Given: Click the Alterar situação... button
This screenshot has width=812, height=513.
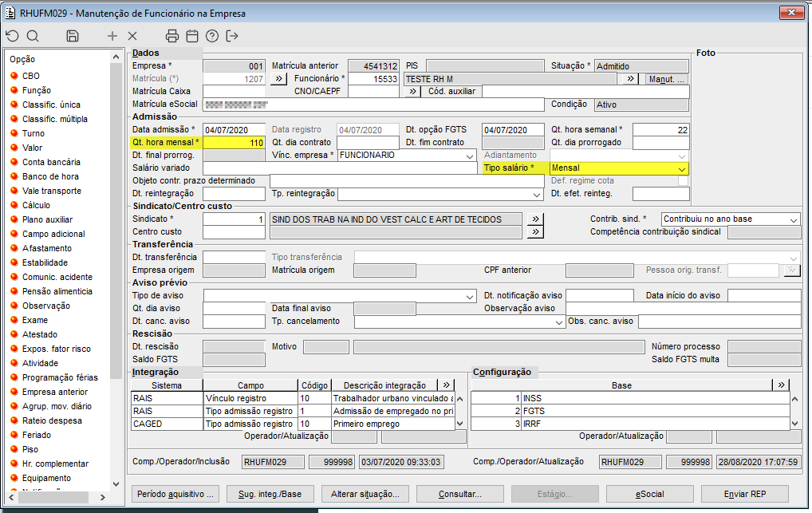Looking at the screenshot, I should click(x=365, y=494).
